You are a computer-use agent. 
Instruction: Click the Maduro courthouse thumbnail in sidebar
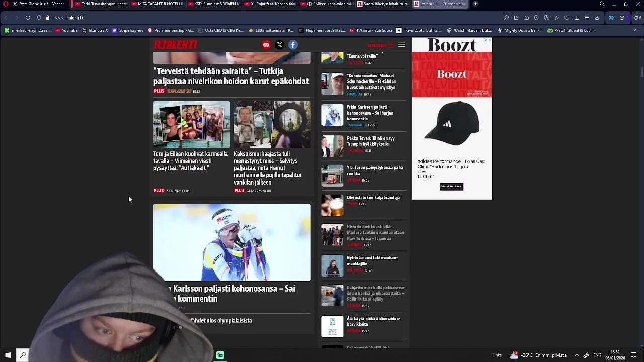click(x=332, y=235)
